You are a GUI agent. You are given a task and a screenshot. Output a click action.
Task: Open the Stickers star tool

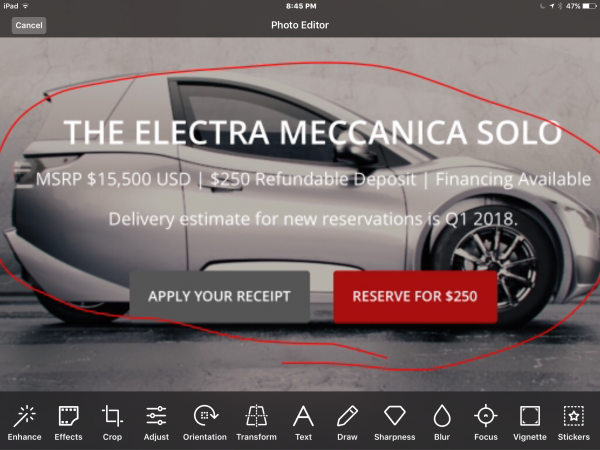tap(574, 423)
